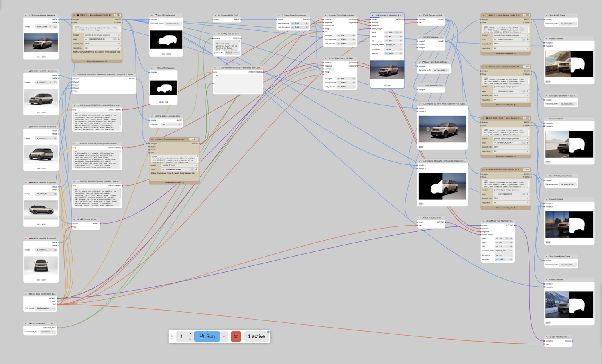Increment seed plus in AMALFI Nano Banana node
Screen dimensions: 602x364
527,40
